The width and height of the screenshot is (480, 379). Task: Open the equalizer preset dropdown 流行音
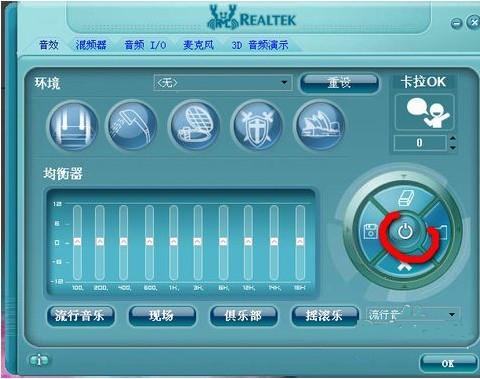[413, 314]
